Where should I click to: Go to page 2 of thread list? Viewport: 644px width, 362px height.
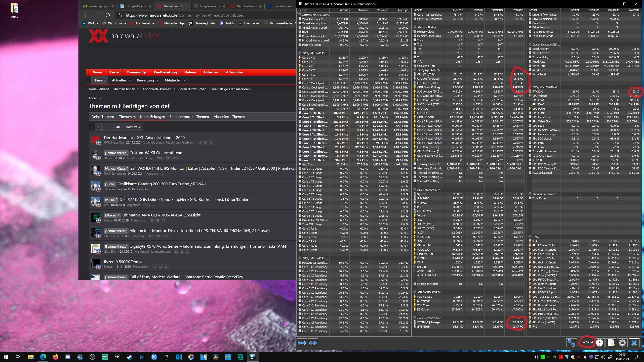pos(98,127)
